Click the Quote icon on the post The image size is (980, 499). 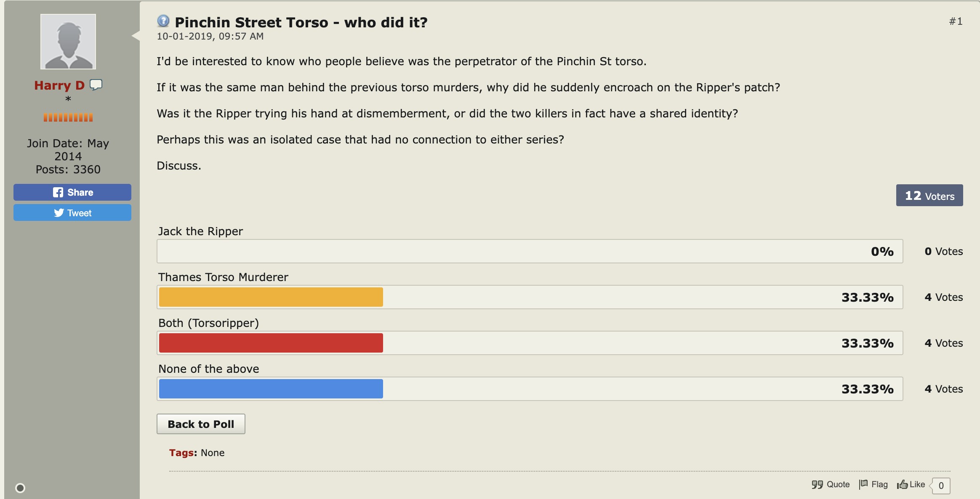point(831,485)
